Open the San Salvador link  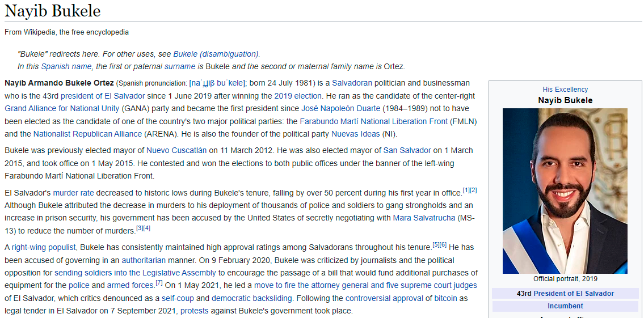coord(407,150)
